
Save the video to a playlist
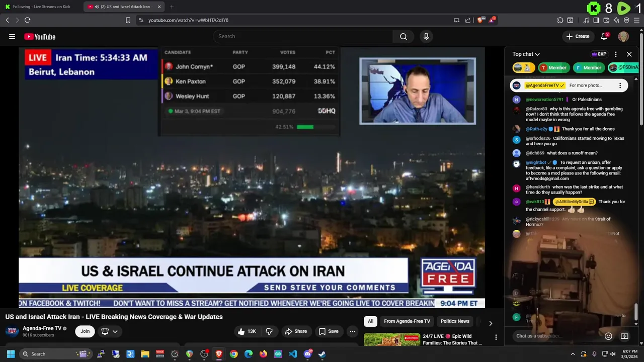pos(329,331)
